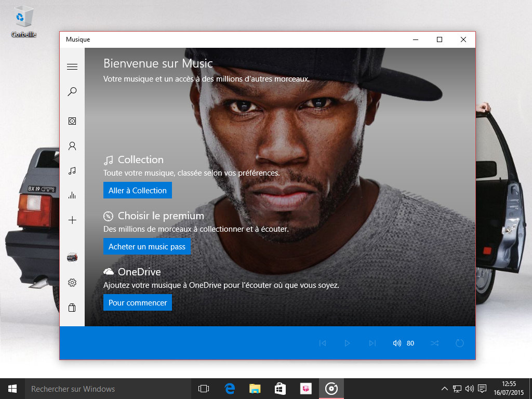Click the Aller à Collection button
This screenshot has height=399, width=532.
[138, 190]
